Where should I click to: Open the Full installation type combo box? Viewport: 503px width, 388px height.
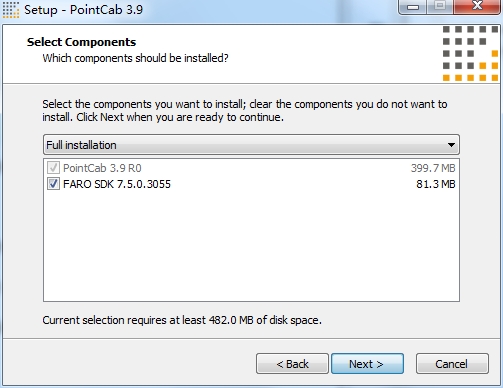[x=251, y=145]
